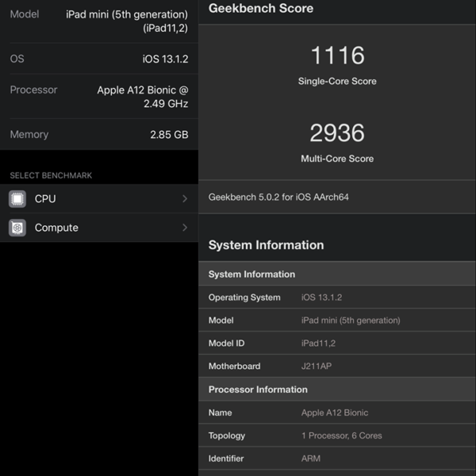Expand the CPU row chevron
The width and height of the screenshot is (476, 476).
click(185, 199)
